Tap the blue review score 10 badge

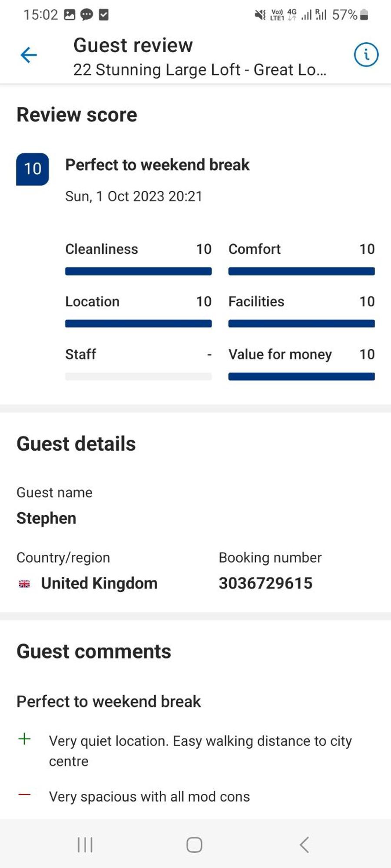[33, 169]
